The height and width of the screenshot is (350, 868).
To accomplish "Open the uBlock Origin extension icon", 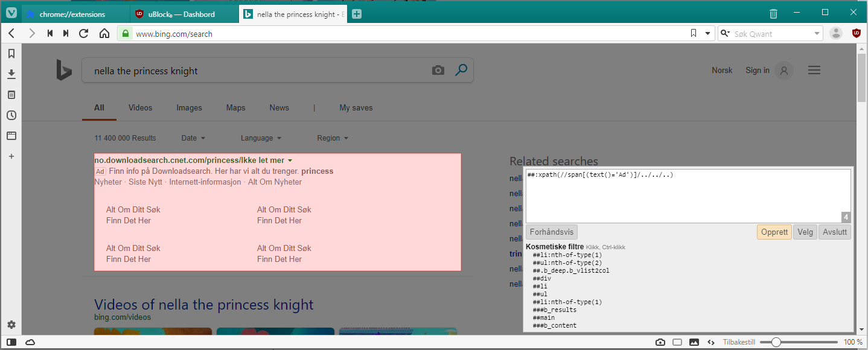I will point(856,33).
